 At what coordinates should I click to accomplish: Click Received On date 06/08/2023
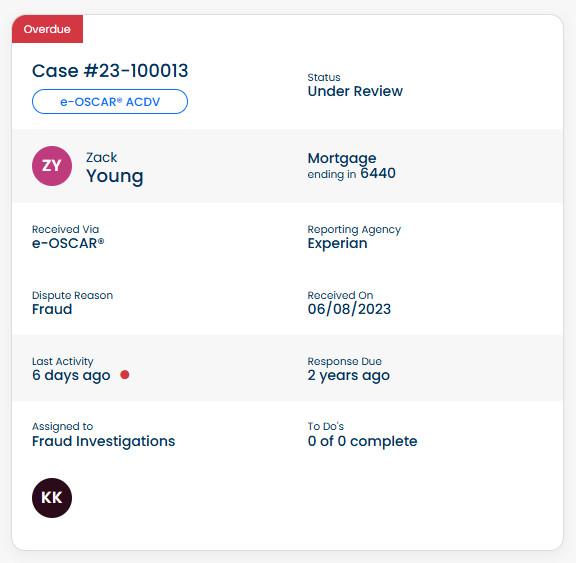[349, 309]
